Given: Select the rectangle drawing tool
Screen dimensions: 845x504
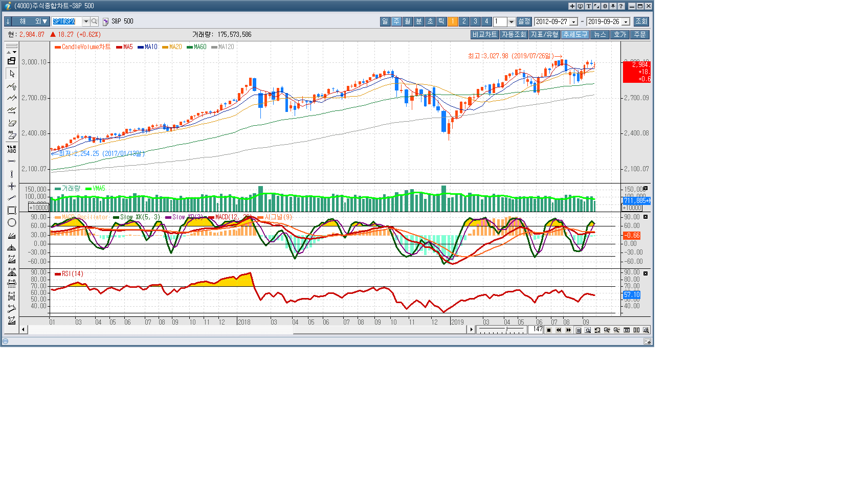Looking at the screenshot, I should (12, 211).
